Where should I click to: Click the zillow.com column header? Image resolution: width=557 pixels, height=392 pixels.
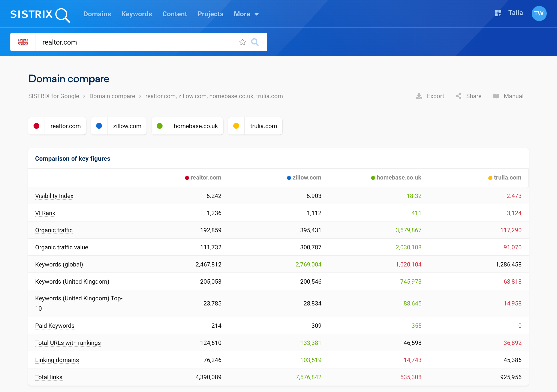(x=304, y=178)
